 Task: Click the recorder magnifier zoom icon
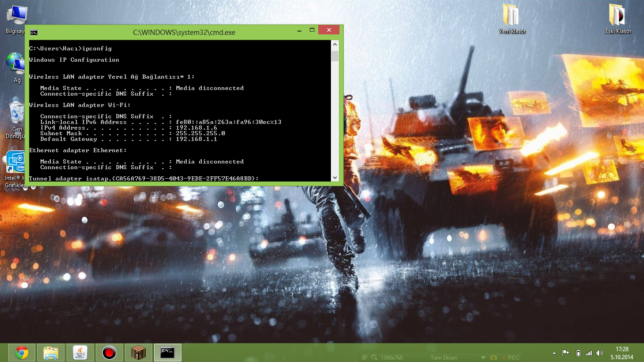pyautogui.click(x=374, y=358)
